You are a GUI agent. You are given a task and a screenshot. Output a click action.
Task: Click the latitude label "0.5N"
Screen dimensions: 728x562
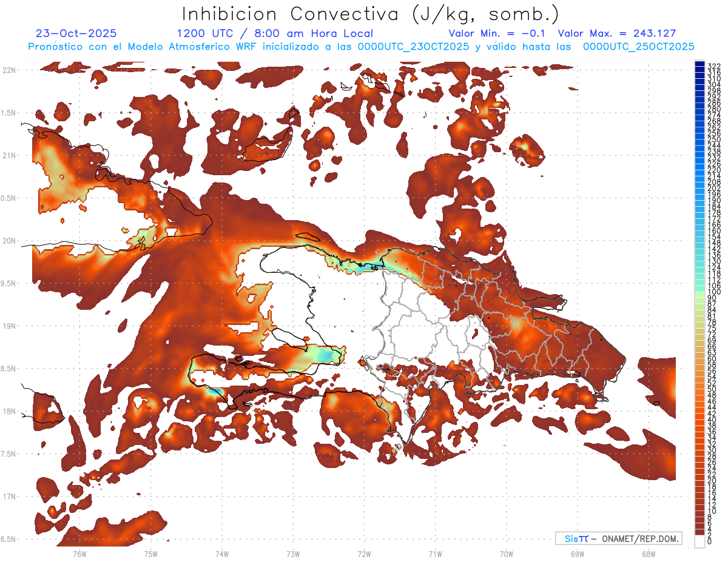8,198
